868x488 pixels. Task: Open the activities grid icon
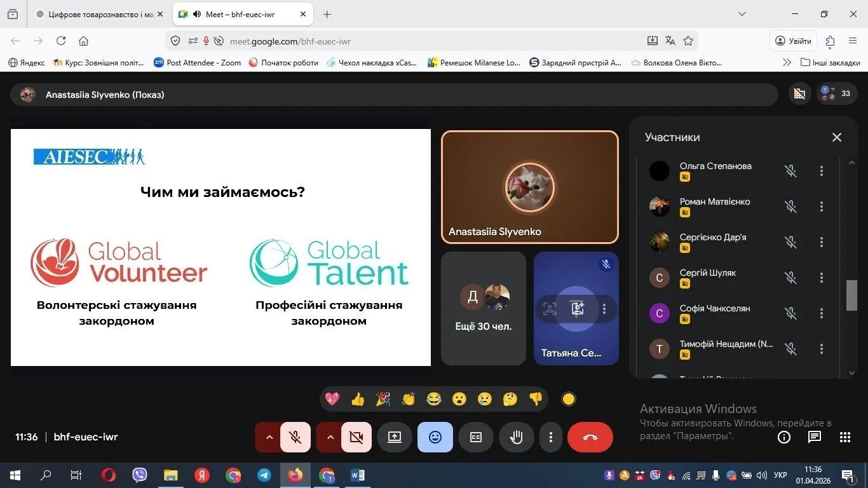point(845,437)
